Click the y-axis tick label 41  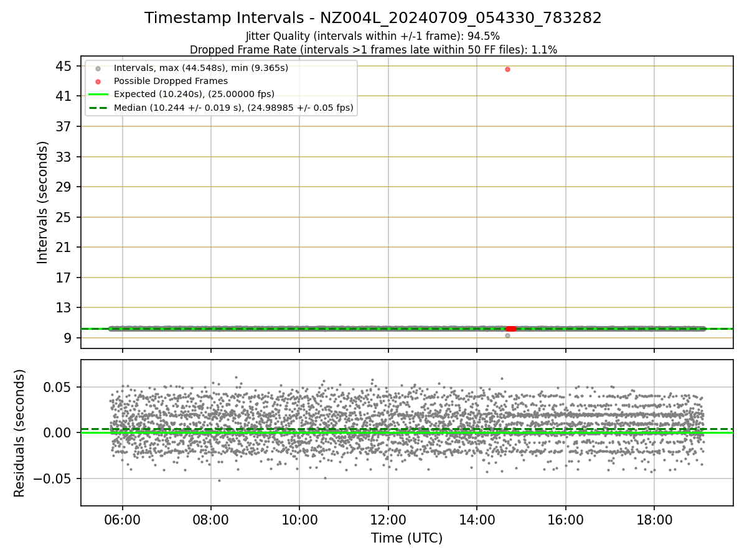point(65,96)
